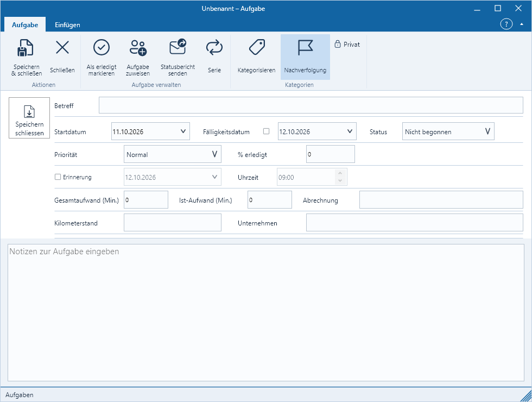Click the Kilometerstand input field
Image resolution: width=532 pixels, height=402 pixels.
[x=173, y=222]
